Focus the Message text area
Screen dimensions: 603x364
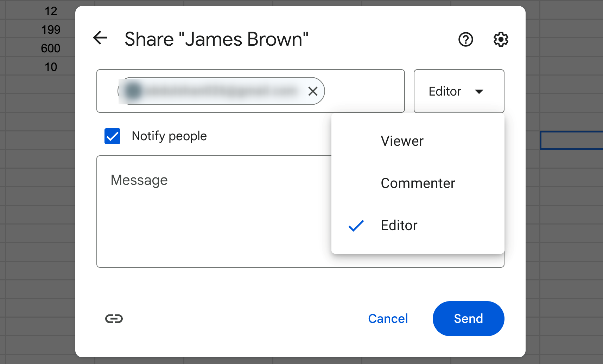[x=211, y=211]
